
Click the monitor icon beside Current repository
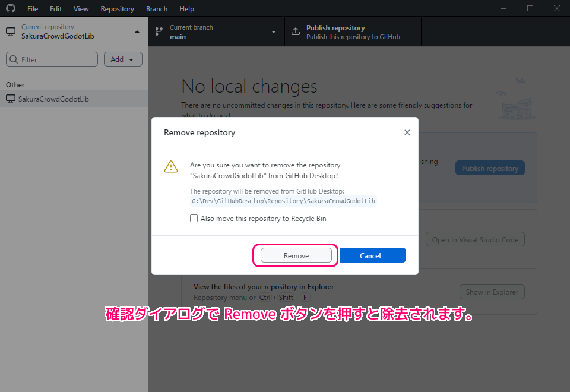[x=11, y=31]
